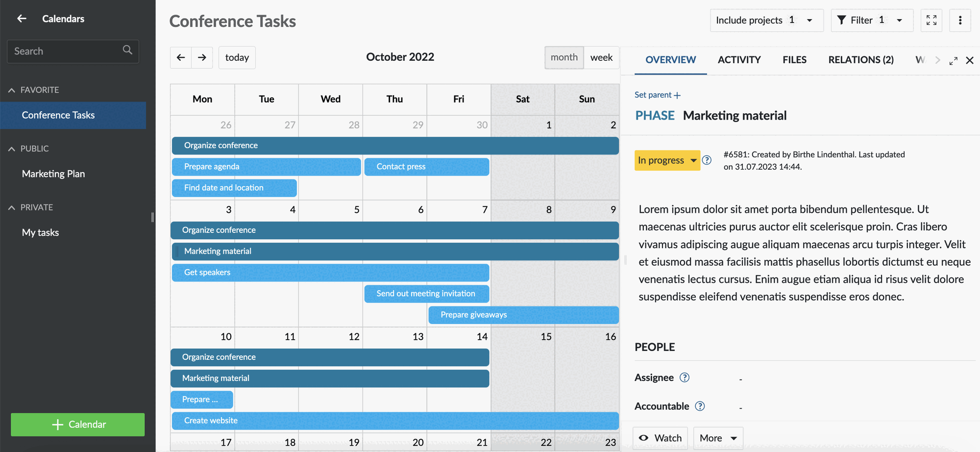Select the Prepare giveaways event
This screenshot has height=452, width=980.
(524, 315)
